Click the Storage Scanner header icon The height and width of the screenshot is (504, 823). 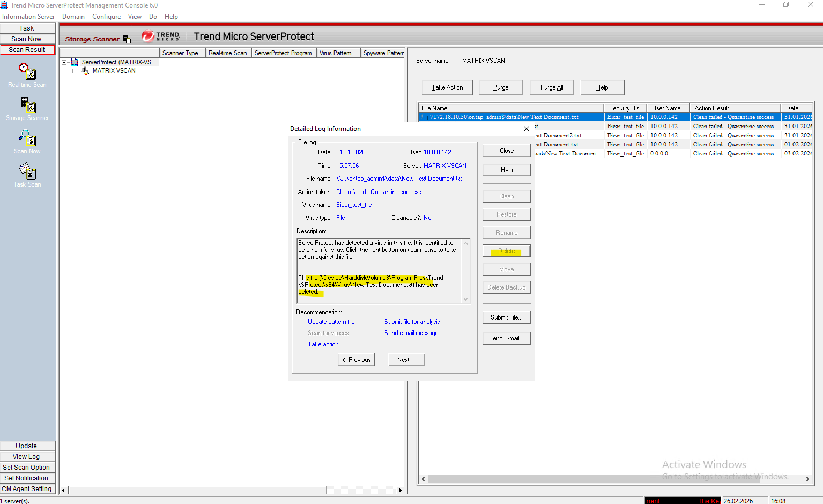(127, 39)
